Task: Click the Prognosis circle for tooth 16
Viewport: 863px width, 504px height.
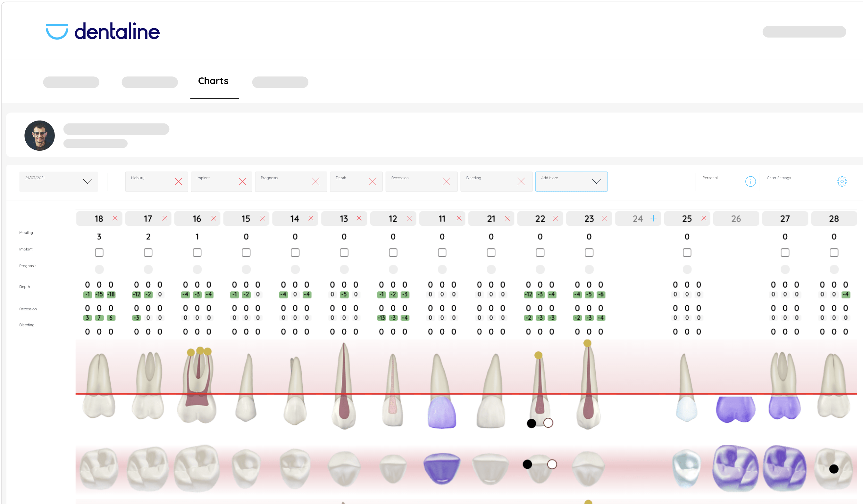Action: (x=197, y=269)
